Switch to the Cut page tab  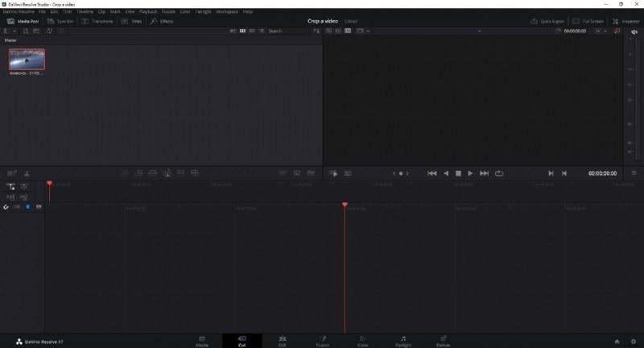pyautogui.click(x=242, y=341)
